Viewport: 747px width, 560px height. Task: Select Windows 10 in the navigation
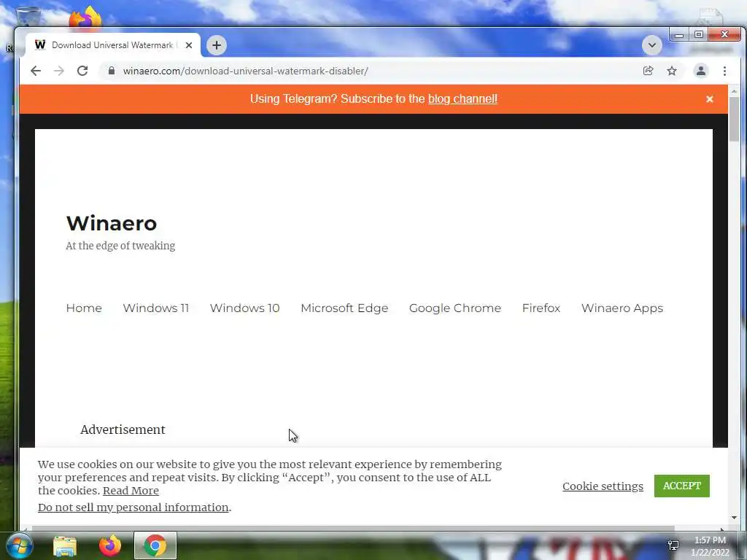tap(245, 308)
